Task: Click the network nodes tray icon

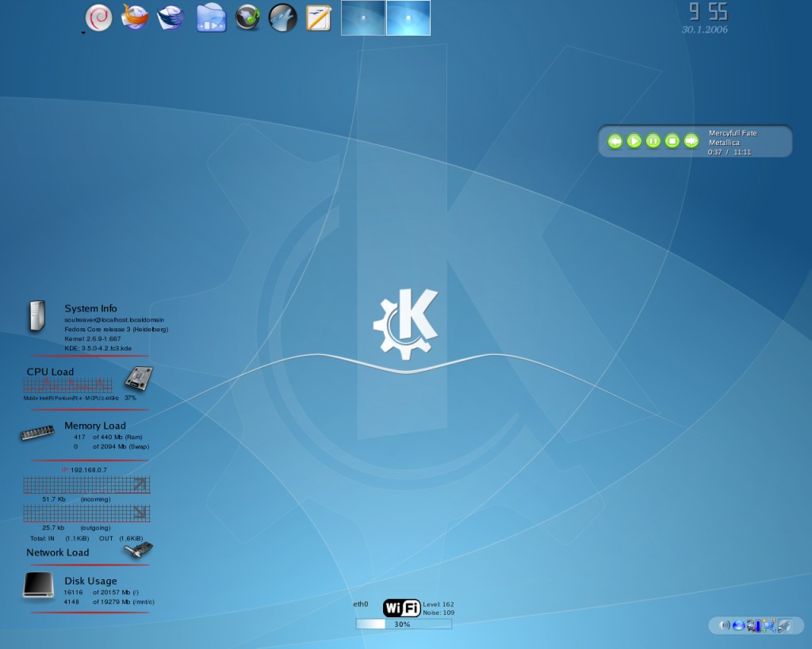Action: (769, 626)
